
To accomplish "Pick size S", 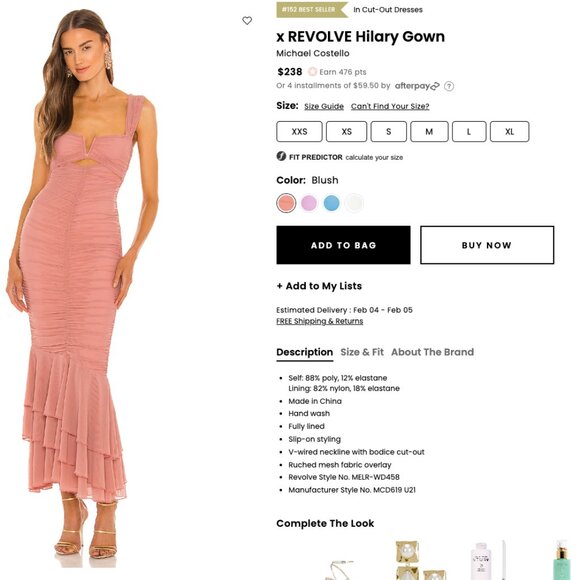I will pos(388,131).
